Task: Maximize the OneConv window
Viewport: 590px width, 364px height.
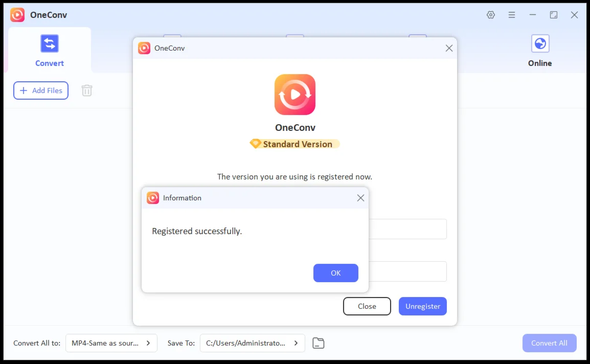Action: click(554, 15)
